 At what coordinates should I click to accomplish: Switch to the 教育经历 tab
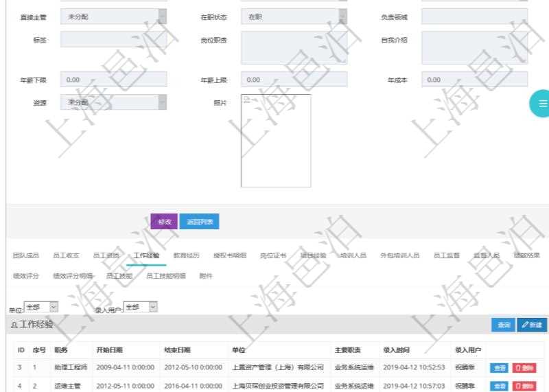coord(186,255)
